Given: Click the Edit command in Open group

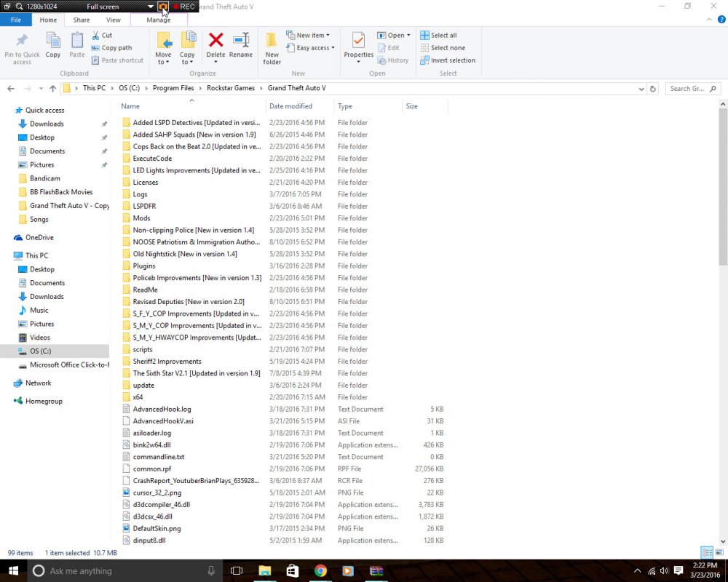Looking at the screenshot, I should click(x=389, y=48).
